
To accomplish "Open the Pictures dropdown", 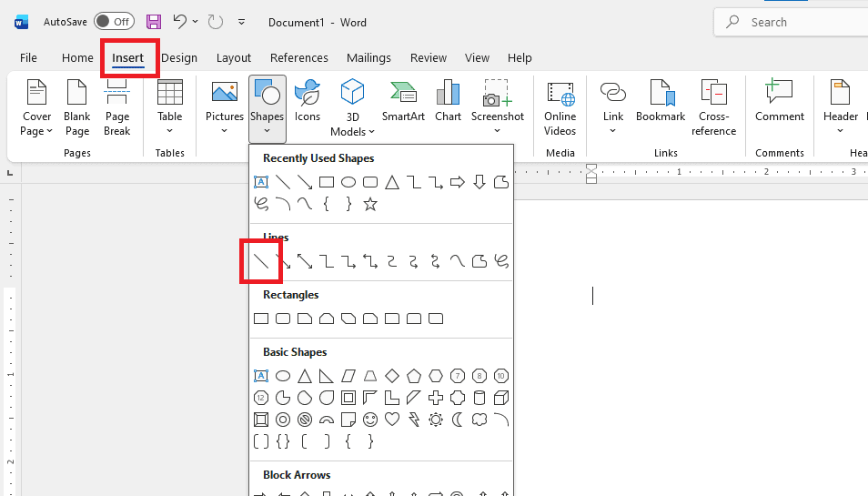I will [x=224, y=108].
